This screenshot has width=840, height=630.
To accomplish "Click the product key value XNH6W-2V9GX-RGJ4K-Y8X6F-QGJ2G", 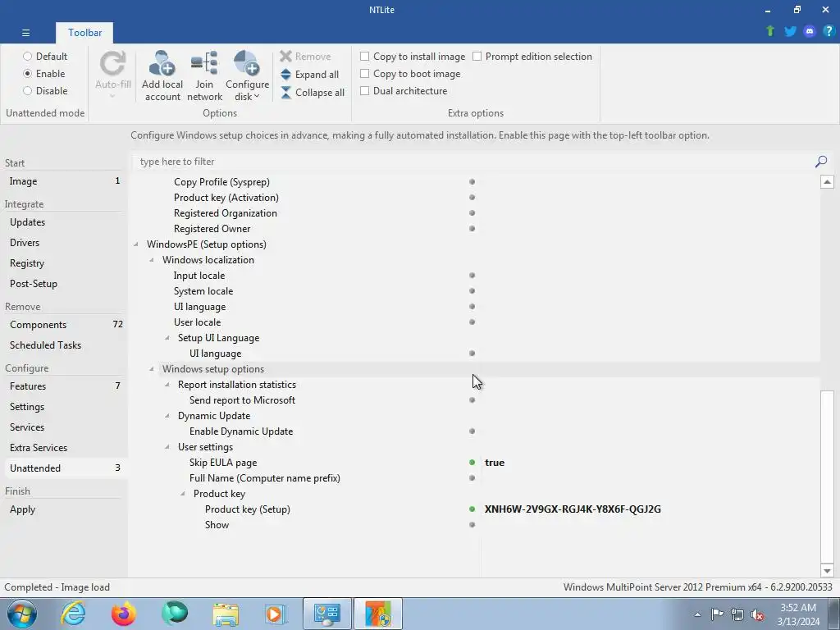I will pyautogui.click(x=573, y=509).
